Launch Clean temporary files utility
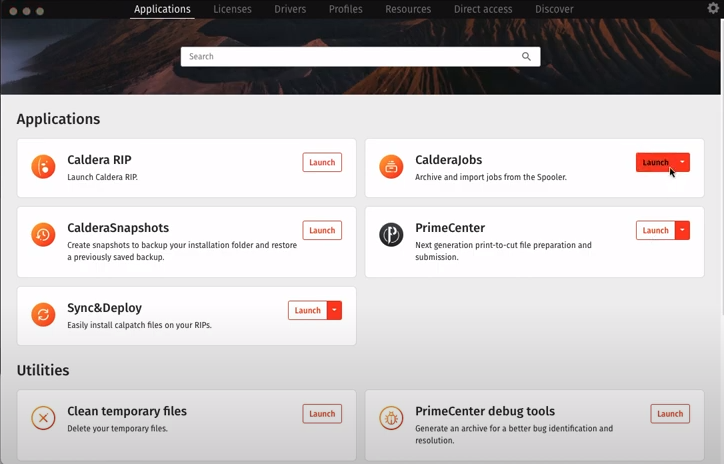724x464 pixels. point(322,413)
